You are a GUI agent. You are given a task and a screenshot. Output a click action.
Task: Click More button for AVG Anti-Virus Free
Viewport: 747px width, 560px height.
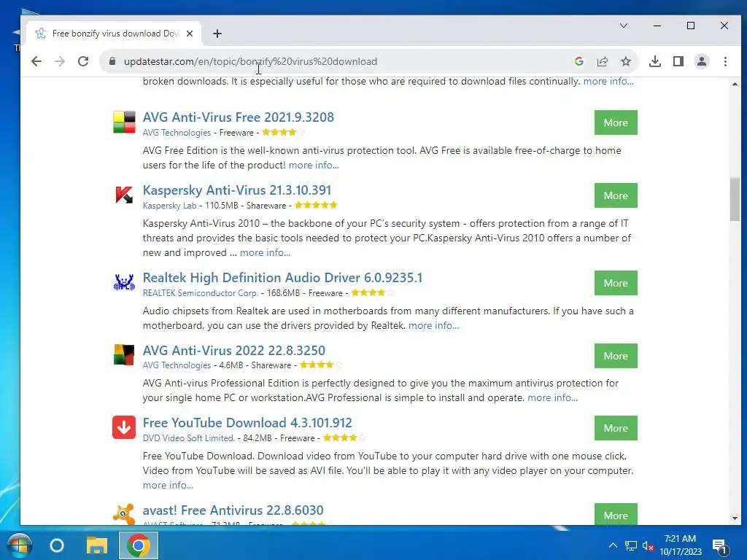point(616,122)
